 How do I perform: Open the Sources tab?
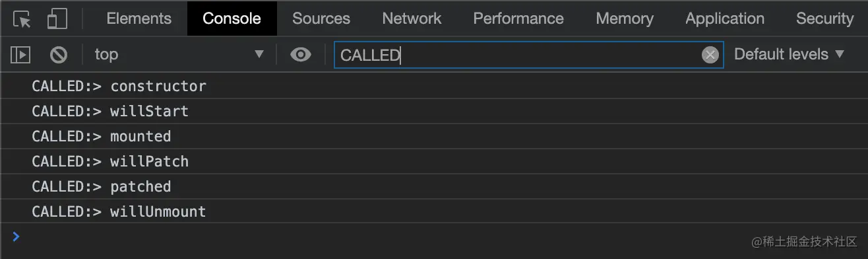point(321,18)
